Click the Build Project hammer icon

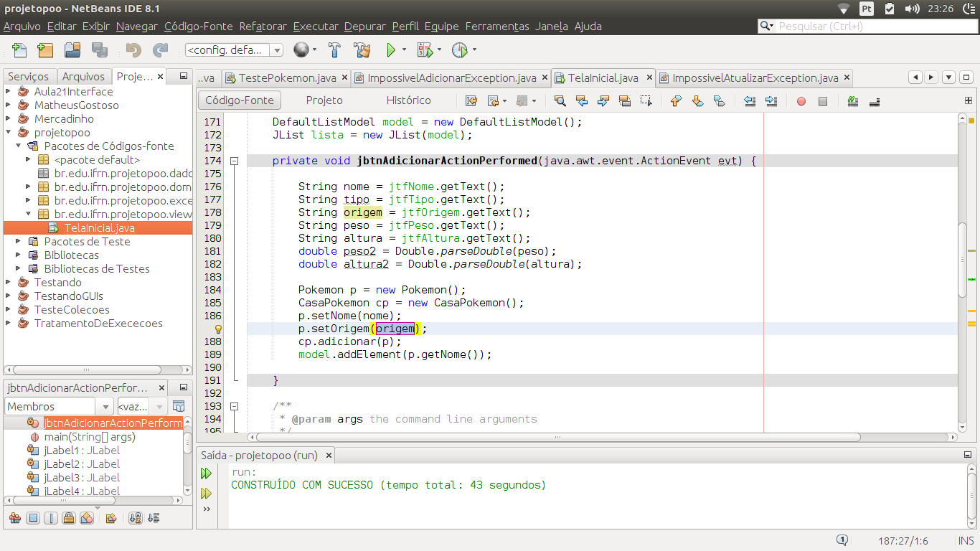tap(334, 50)
